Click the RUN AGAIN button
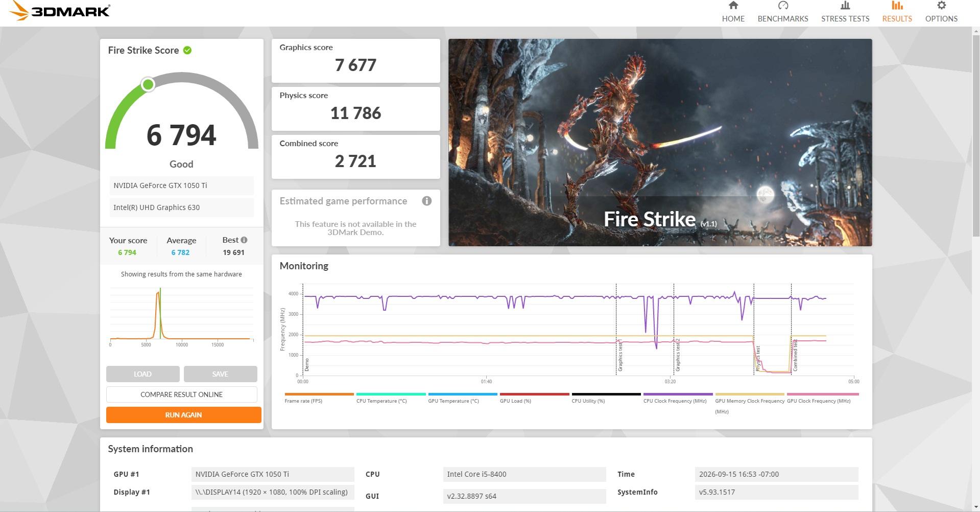Viewport: 980px width, 512px height. tap(183, 415)
